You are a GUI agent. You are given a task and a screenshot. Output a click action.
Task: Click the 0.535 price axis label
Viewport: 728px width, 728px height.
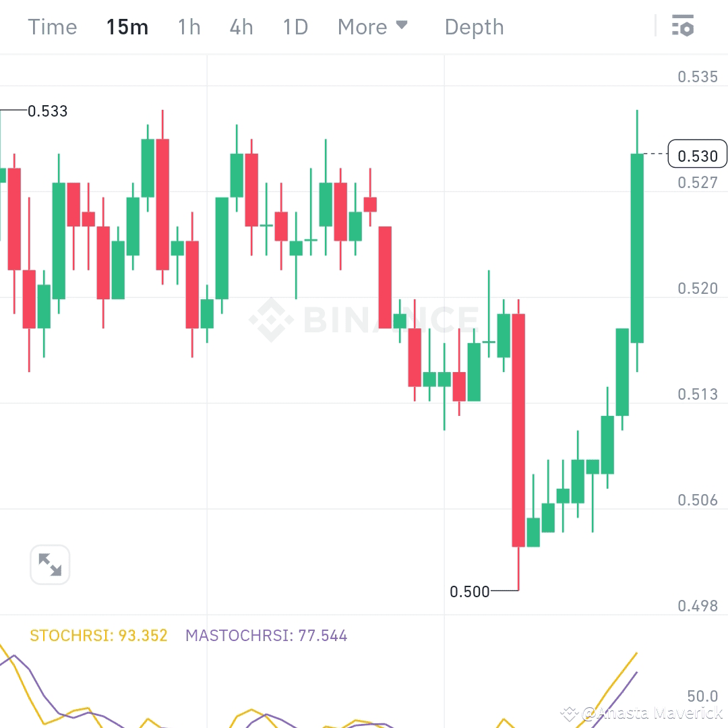click(x=698, y=76)
